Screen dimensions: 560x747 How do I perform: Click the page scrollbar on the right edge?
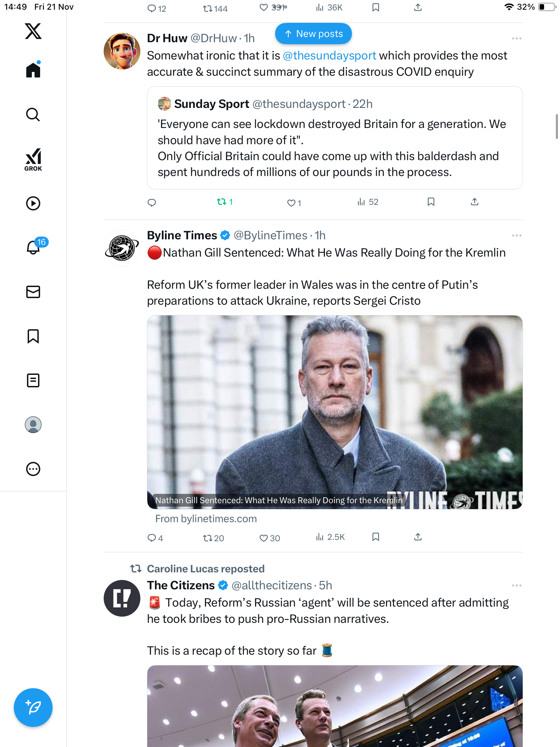(x=557, y=127)
